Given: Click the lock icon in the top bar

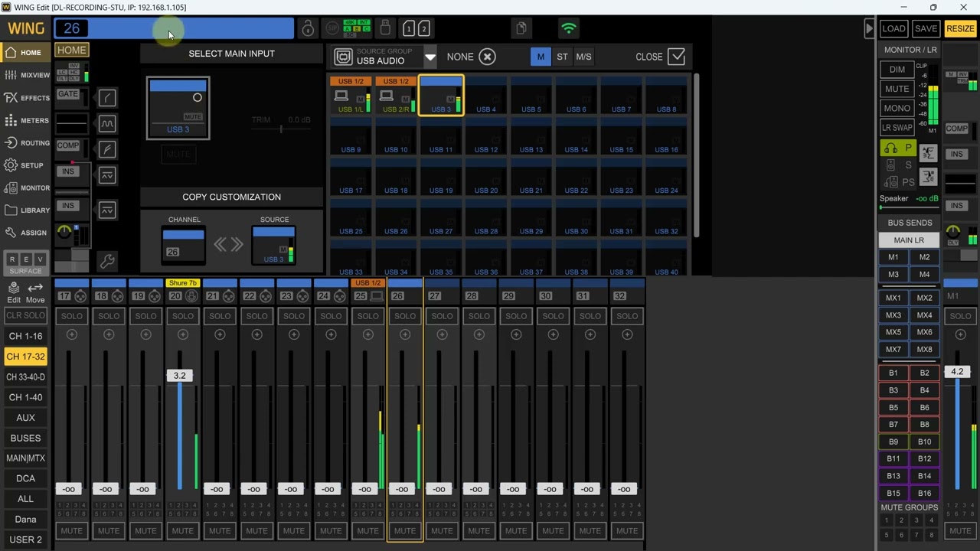Looking at the screenshot, I should tap(308, 29).
